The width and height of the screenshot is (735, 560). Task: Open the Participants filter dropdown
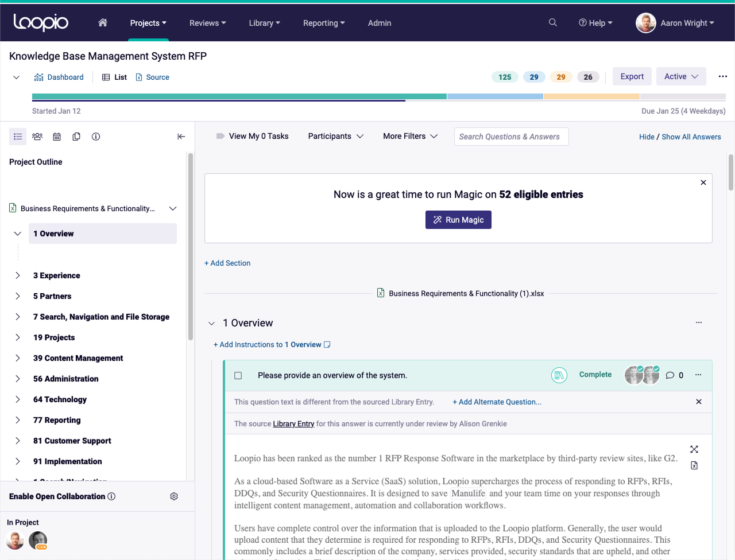(x=336, y=136)
